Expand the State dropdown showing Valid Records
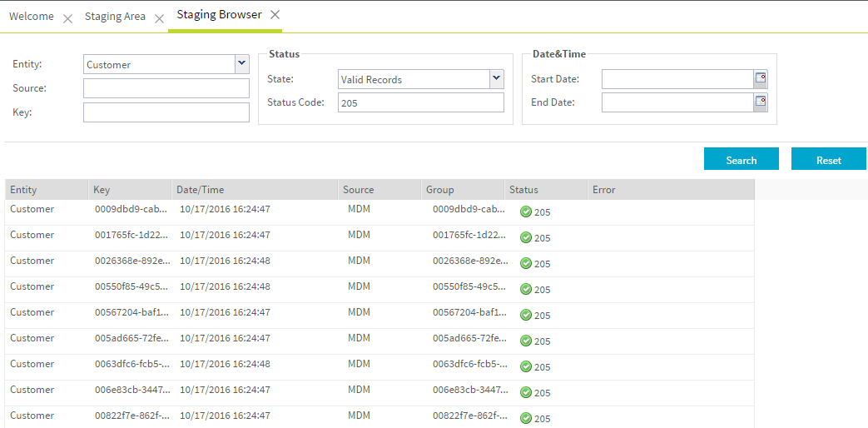The image size is (868, 428). click(496, 79)
